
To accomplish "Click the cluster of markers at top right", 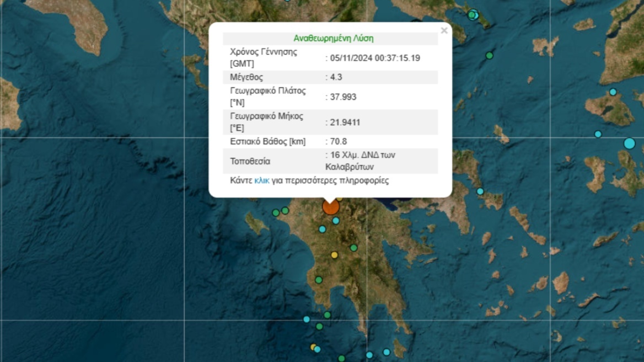I will pyautogui.click(x=474, y=14).
